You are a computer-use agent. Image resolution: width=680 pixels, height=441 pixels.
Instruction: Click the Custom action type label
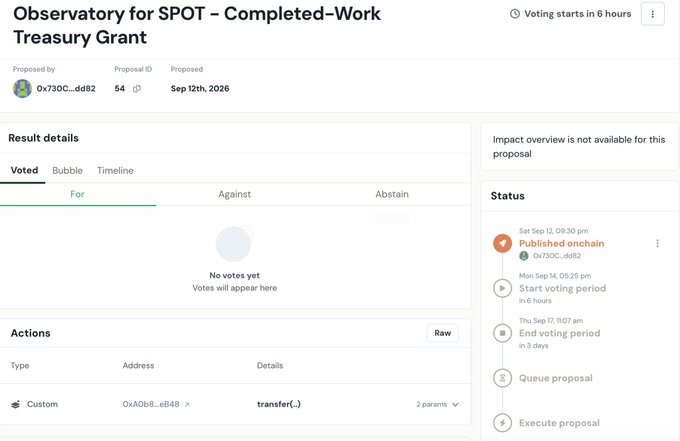click(x=42, y=404)
